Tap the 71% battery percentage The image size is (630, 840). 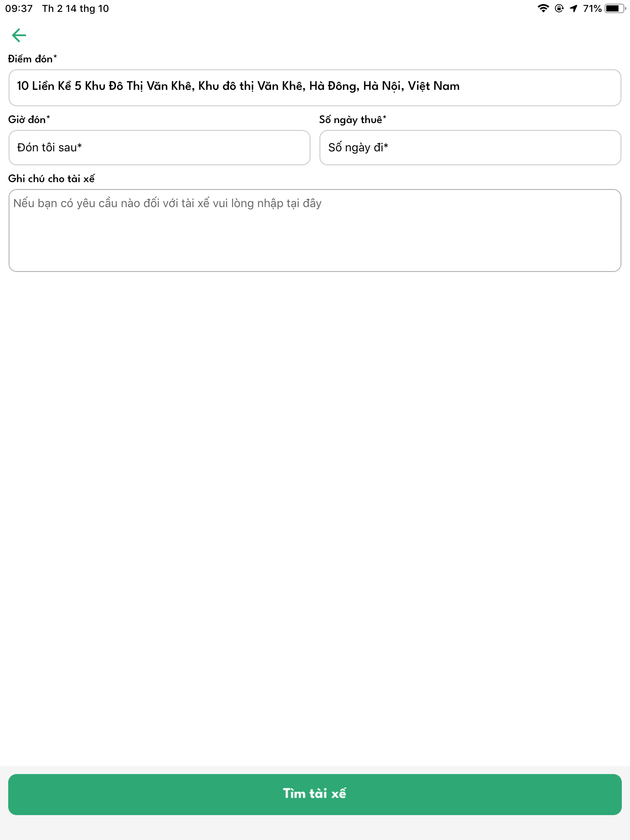coord(592,8)
